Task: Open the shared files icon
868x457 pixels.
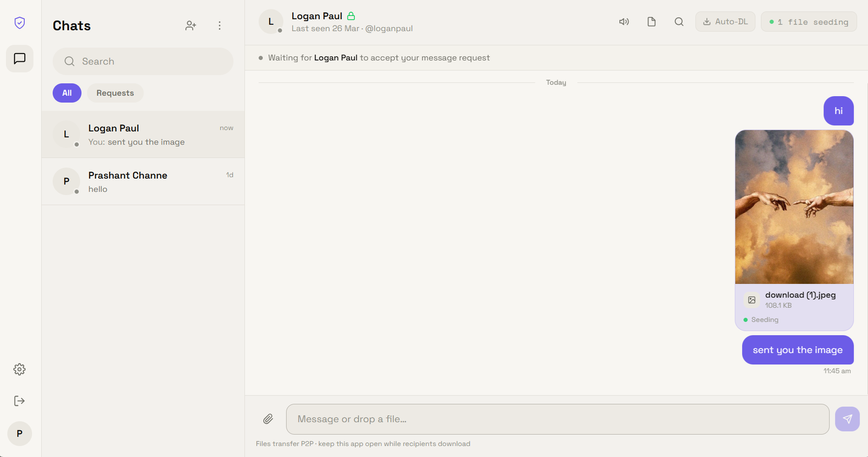Action: tap(651, 22)
